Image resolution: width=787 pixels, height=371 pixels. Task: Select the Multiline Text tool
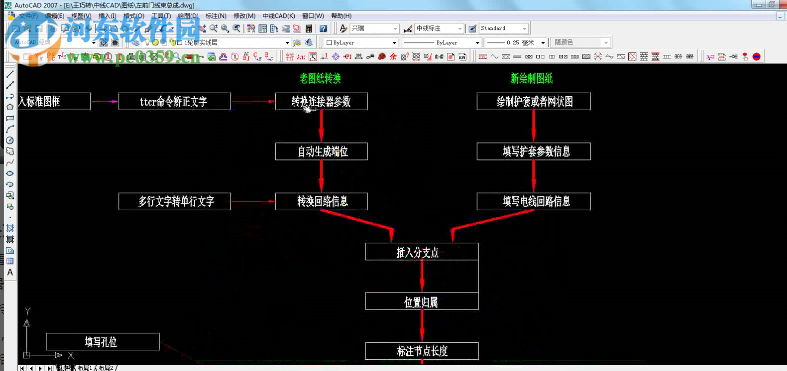[x=10, y=273]
